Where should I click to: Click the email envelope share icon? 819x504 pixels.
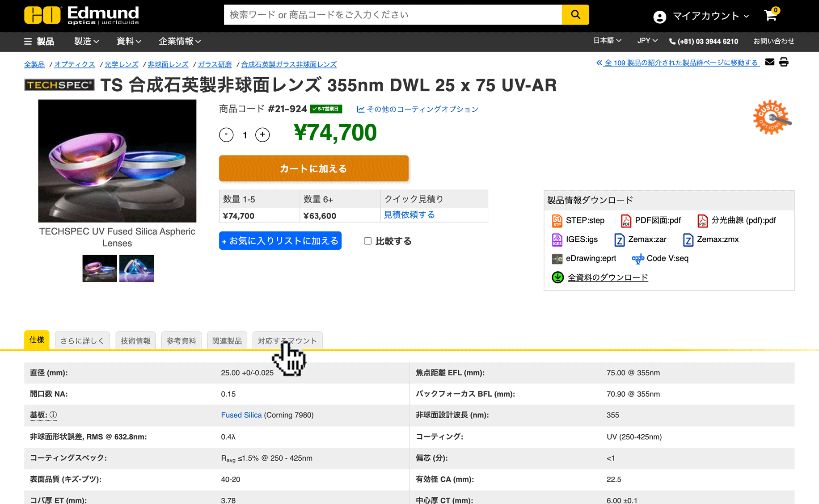point(769,62)
